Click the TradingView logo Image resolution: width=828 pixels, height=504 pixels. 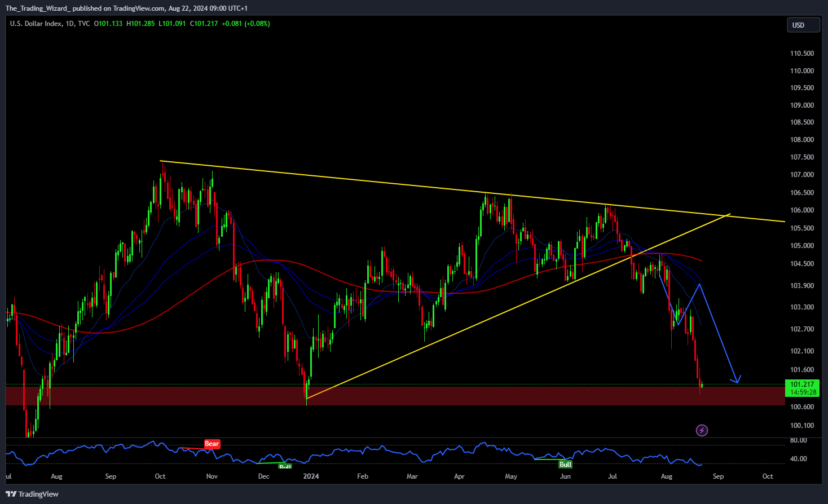point(32,494)
